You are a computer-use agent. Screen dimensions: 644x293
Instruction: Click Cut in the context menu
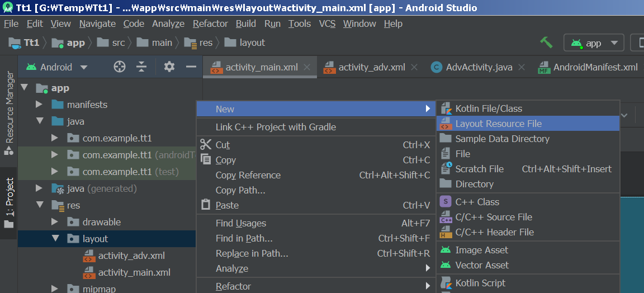click(x=315, y=145)
